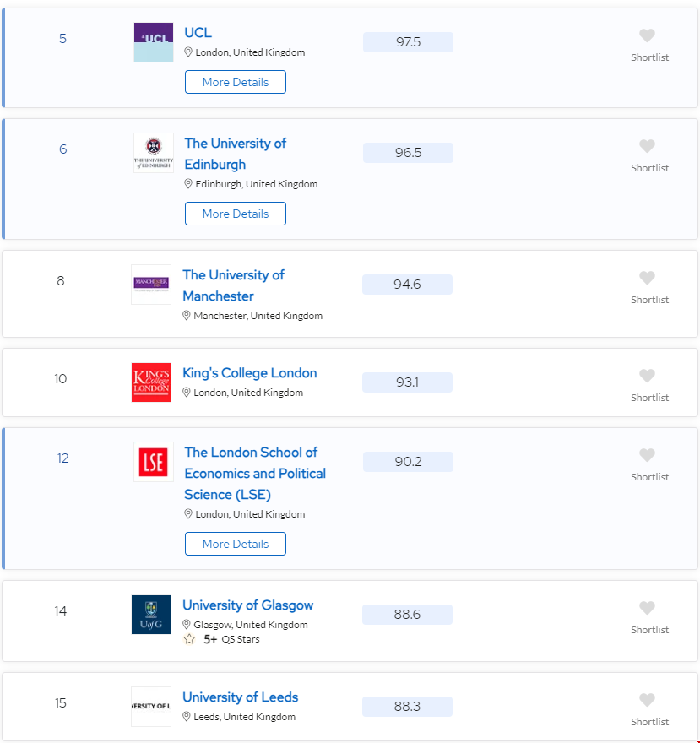This screenshot has width=700, height=743.
Task: Click the University of Manchester logo
Action: [150, 285]
